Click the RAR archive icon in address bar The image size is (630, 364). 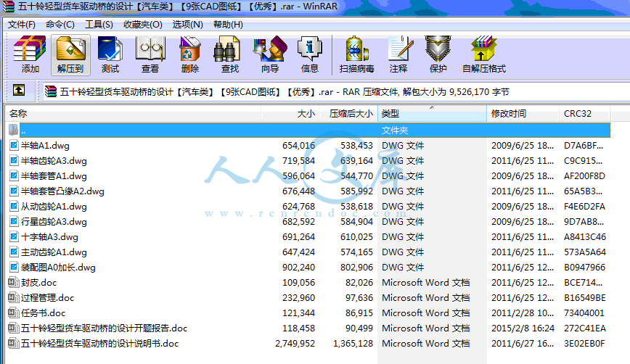51,91
